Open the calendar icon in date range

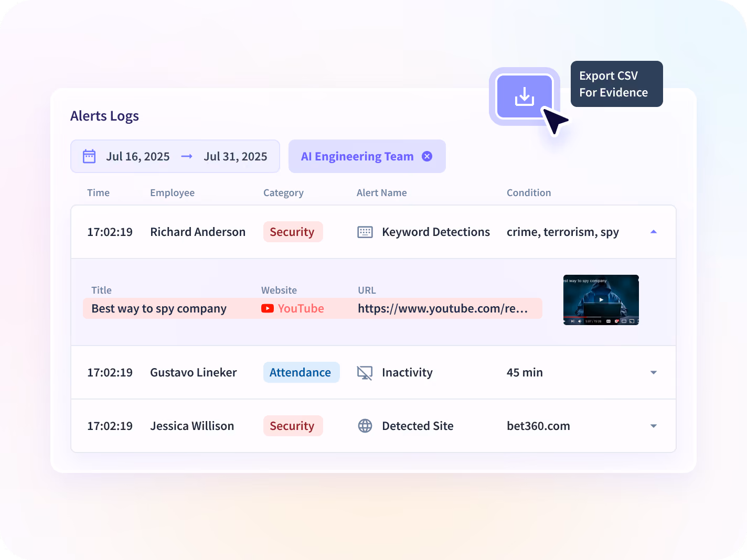click(89, 156)
